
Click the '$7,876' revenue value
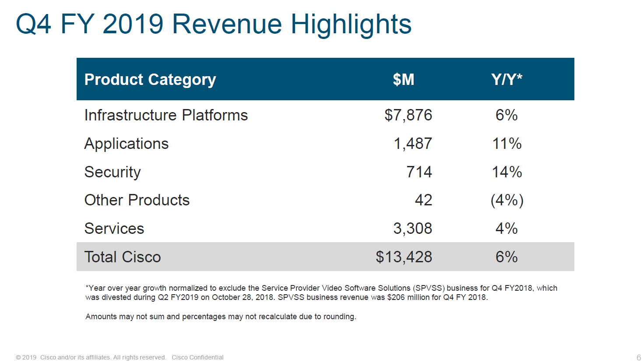[x=408, y=115]
